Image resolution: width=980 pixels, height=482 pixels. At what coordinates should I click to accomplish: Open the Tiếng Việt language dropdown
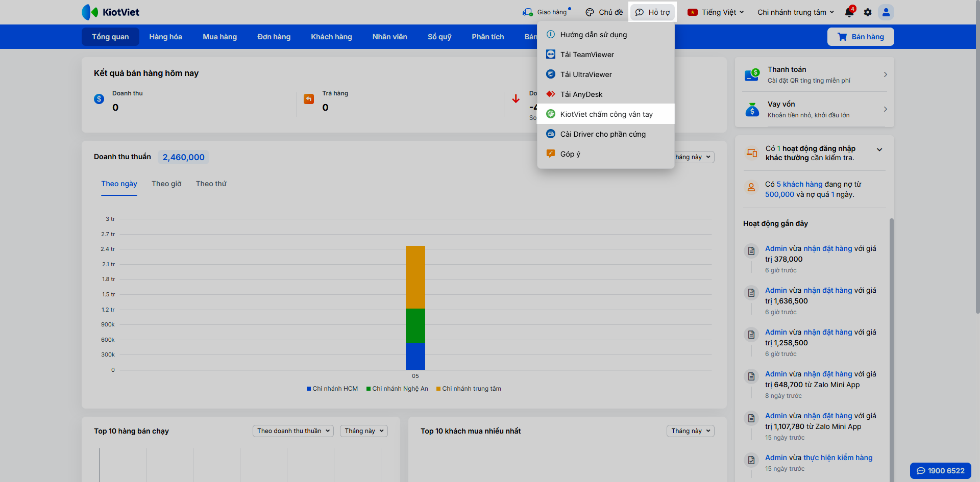(x=716, y=12)
